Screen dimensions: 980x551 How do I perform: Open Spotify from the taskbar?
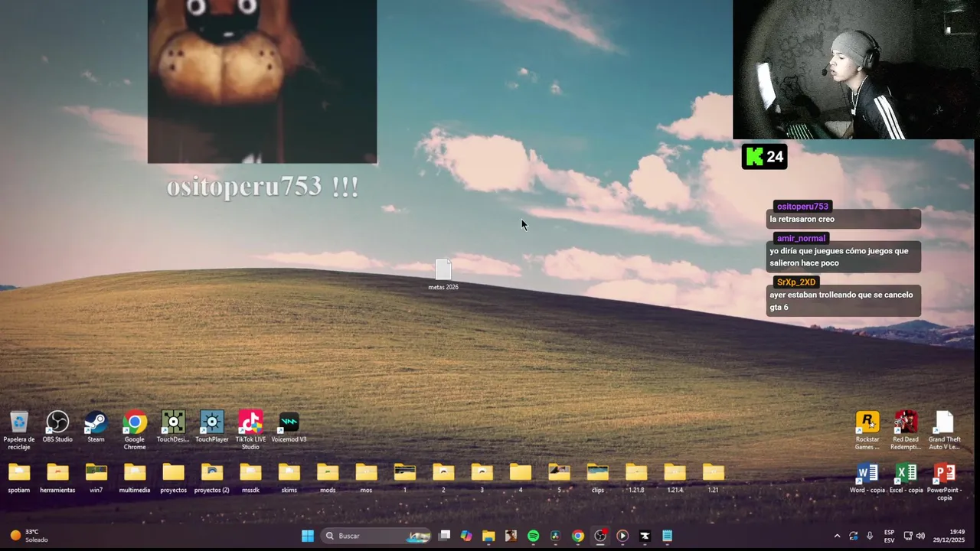[x=534, y=536]
